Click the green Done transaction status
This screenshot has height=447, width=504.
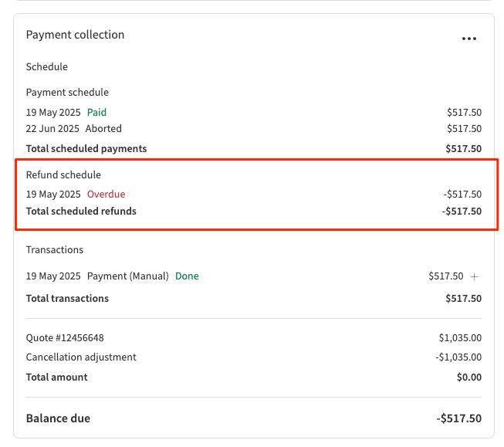(187, 276)
